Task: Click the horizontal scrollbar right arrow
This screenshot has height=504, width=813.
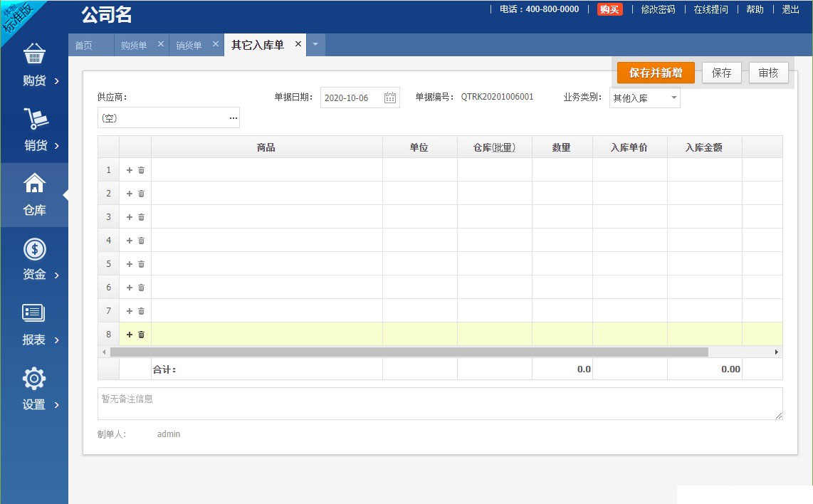Action: tap(777, 352)
